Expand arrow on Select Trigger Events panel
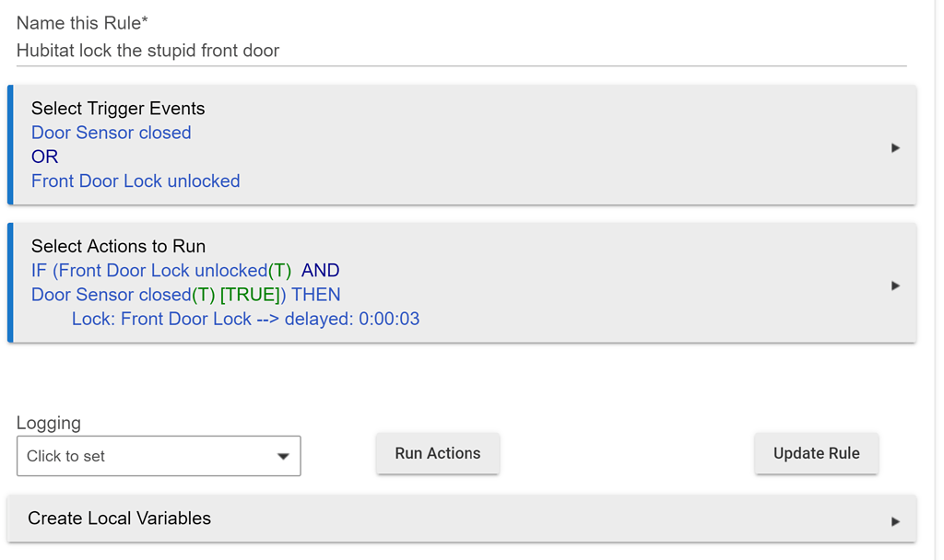944x560 pixels. [x=895, y=147]
